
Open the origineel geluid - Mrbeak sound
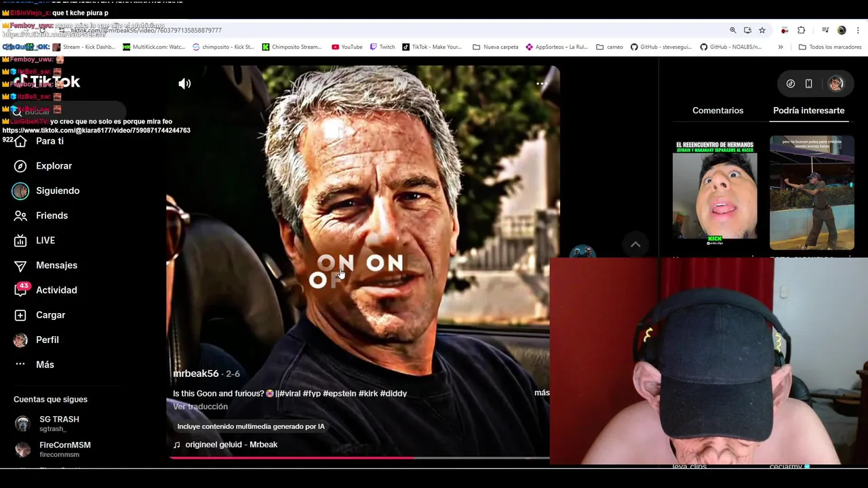[225, 445]
